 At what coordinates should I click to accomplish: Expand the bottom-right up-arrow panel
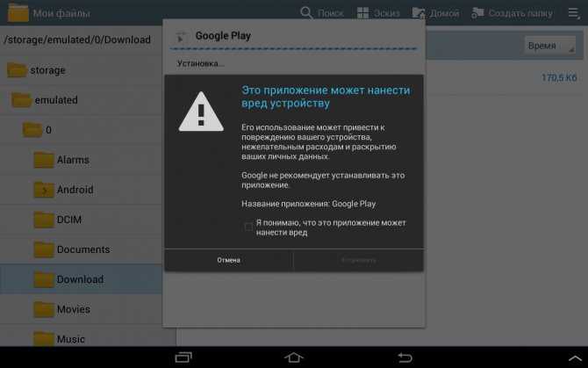[x=575, y=358]
